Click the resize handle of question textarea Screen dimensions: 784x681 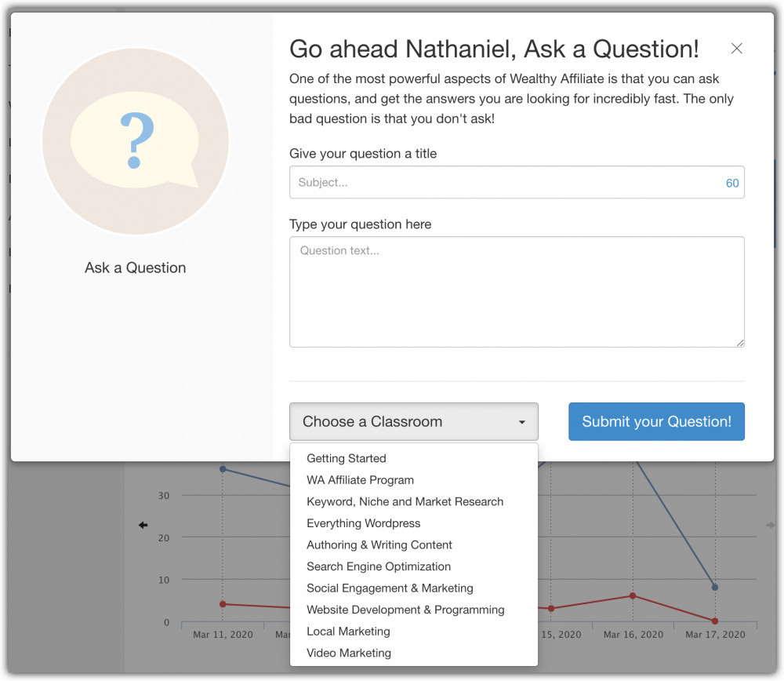740,343
